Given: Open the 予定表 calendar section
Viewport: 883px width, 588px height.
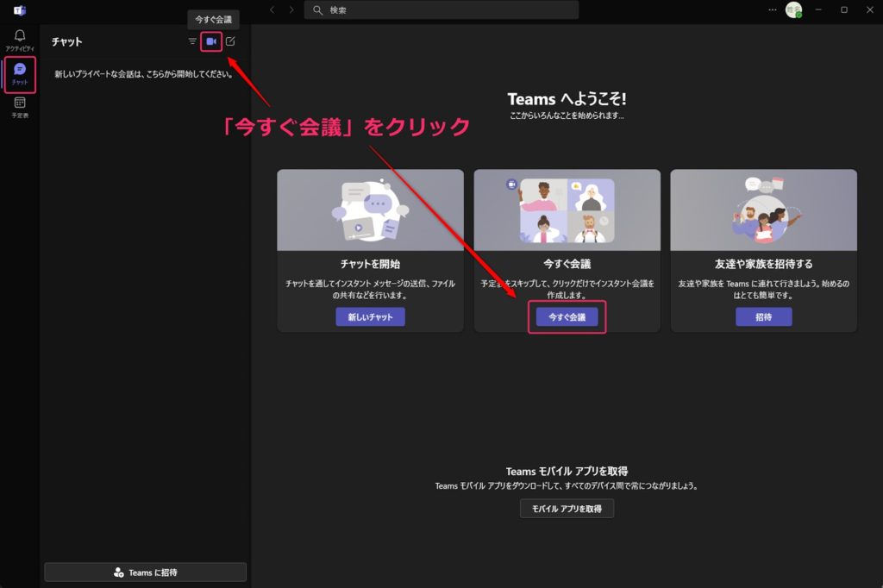Looking at the screenshot, I should (x=18, y=108).
